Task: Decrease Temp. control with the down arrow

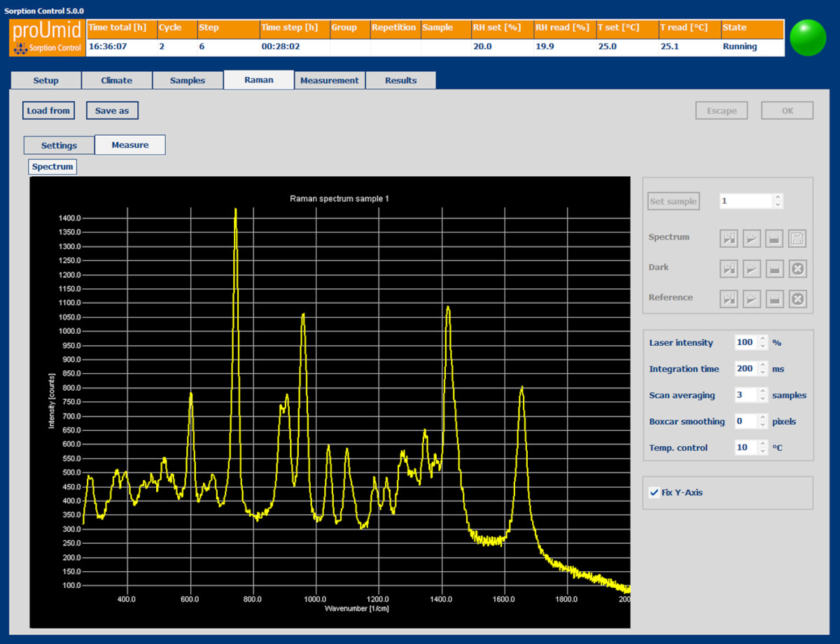Action: coord(763,451)
